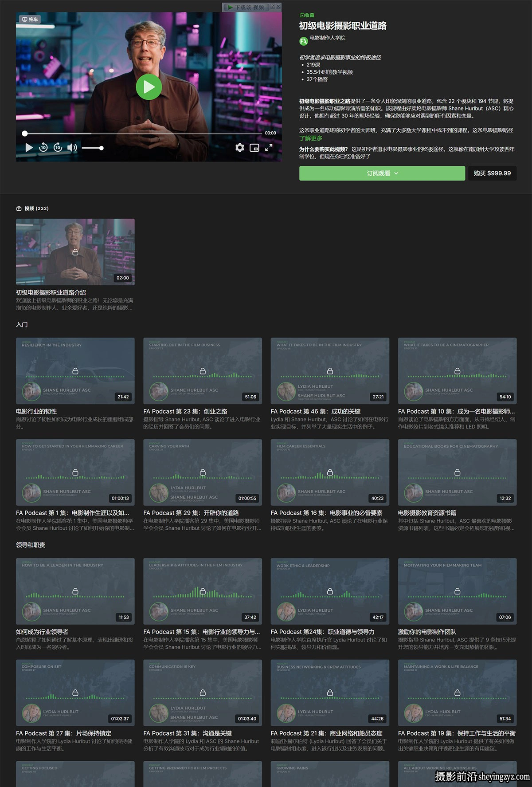Click the lock icon on Composure on Set
The image size is (532, 787).
(x=75, y=693)
